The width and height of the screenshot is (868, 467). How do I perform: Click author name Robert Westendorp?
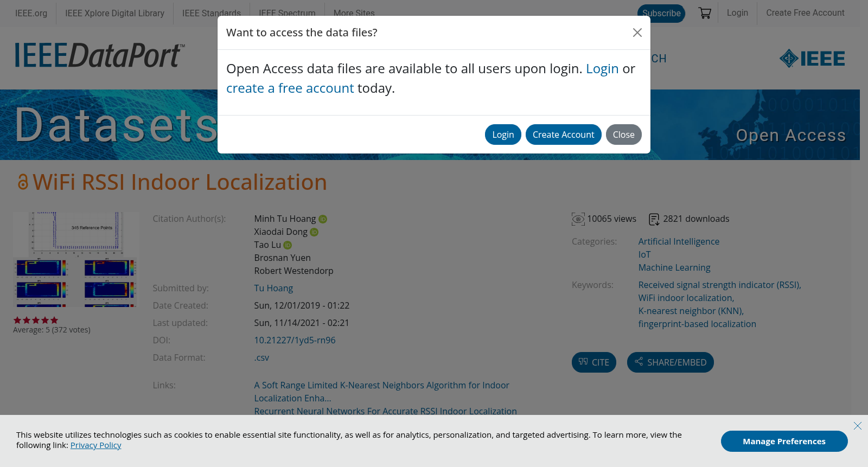(x=293, y=271)
